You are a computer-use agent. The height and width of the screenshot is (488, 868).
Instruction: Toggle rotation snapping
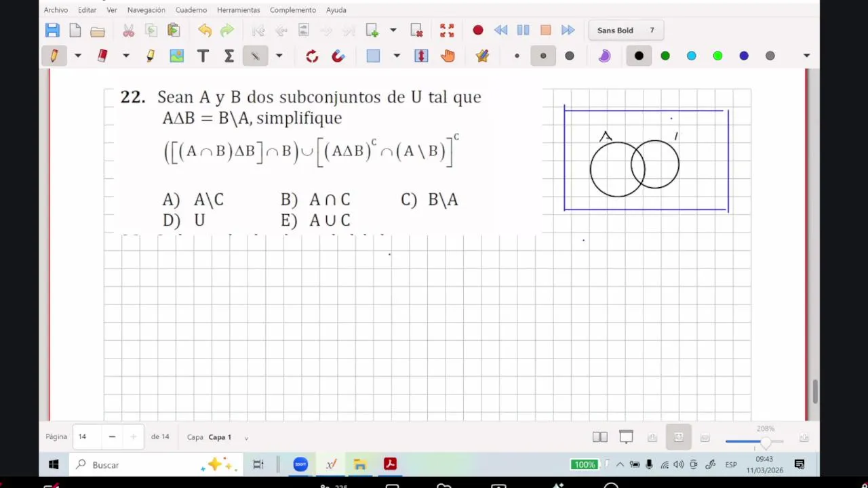coord(312,56)
